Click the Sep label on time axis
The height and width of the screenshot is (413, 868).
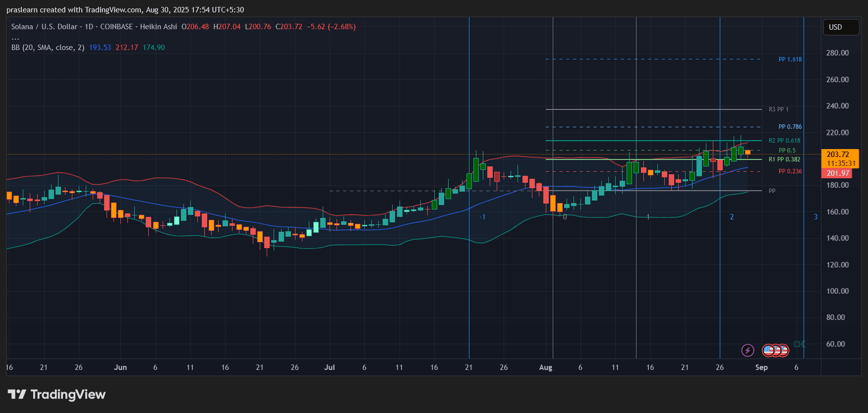coord(761,367)
